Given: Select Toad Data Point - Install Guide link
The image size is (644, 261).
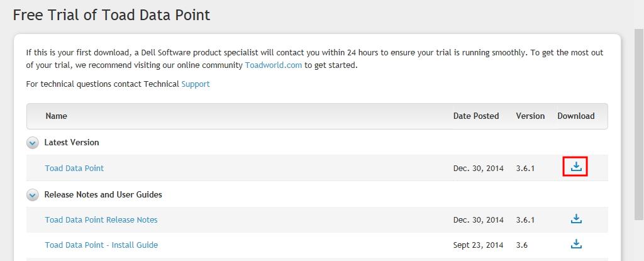Looking at the screenshot, I should 101,245.
